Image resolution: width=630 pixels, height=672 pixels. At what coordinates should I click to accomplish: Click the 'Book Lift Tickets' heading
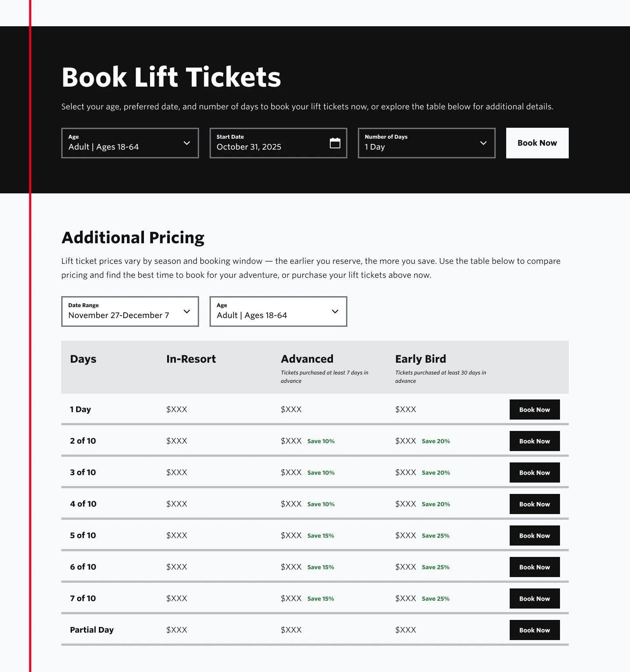pyautogui.click(x=171, y=77)
